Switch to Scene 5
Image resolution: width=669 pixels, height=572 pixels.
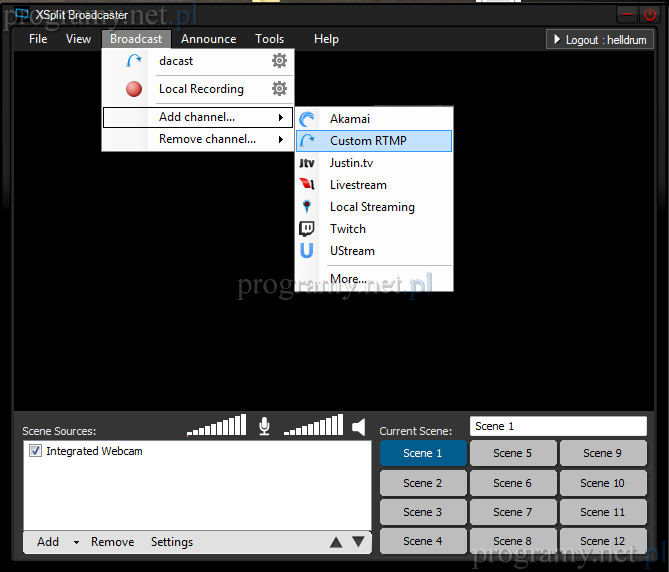(512, 453)
